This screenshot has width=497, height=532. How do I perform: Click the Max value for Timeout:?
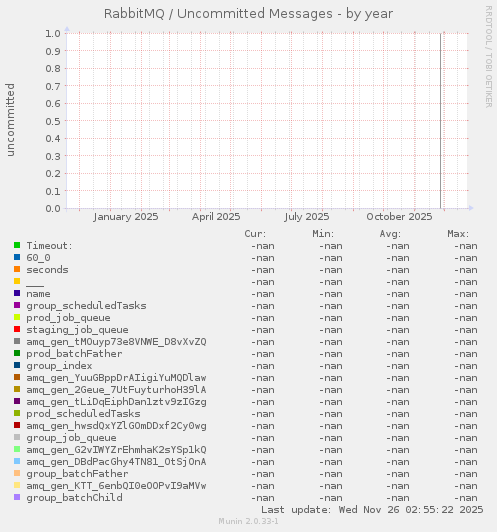[x=466, y=246]
